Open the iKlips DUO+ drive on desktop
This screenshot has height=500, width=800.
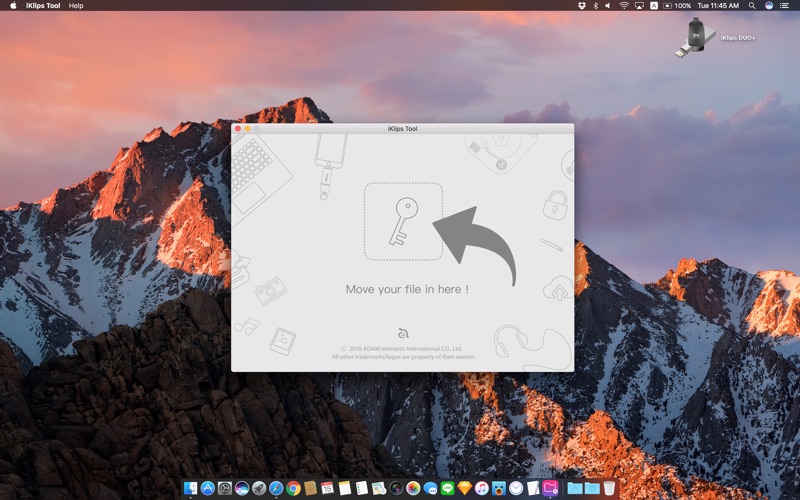point(695,37)
